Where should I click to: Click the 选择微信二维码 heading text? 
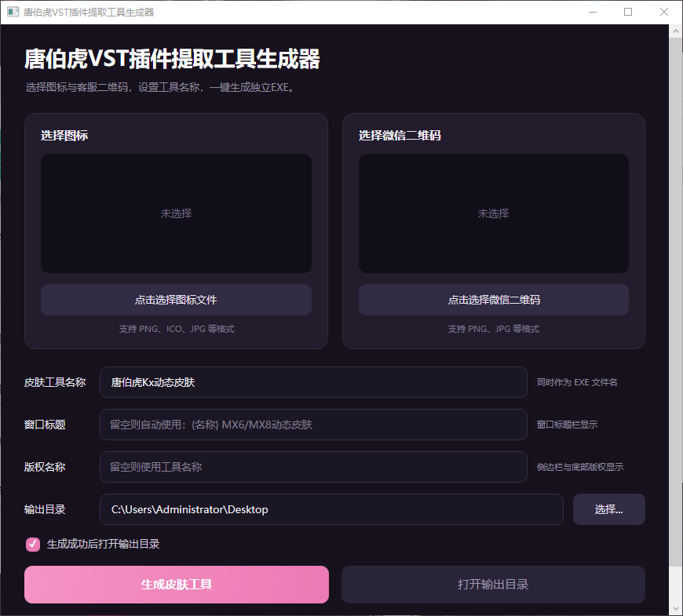coord(400,136)
